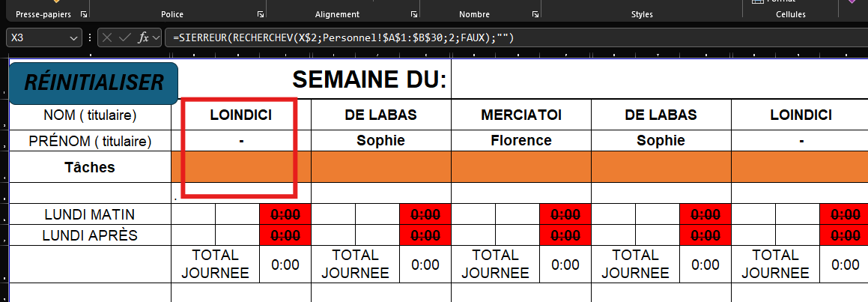The height and width of the screenshot is (302, 868).
Task: Open the Alignement settings dialog launcher
Action: [413, 15]
